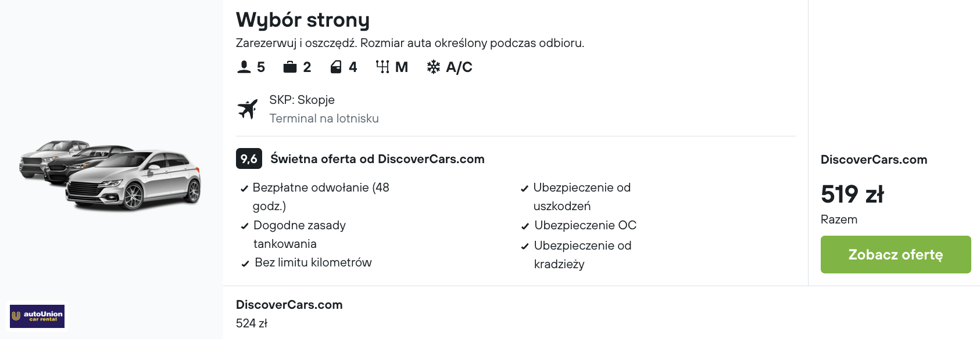This screenshot has height=339, width=980.
Task: Click Świetna oferta od DiscoverCars.com heading
Action: (377, 159)
